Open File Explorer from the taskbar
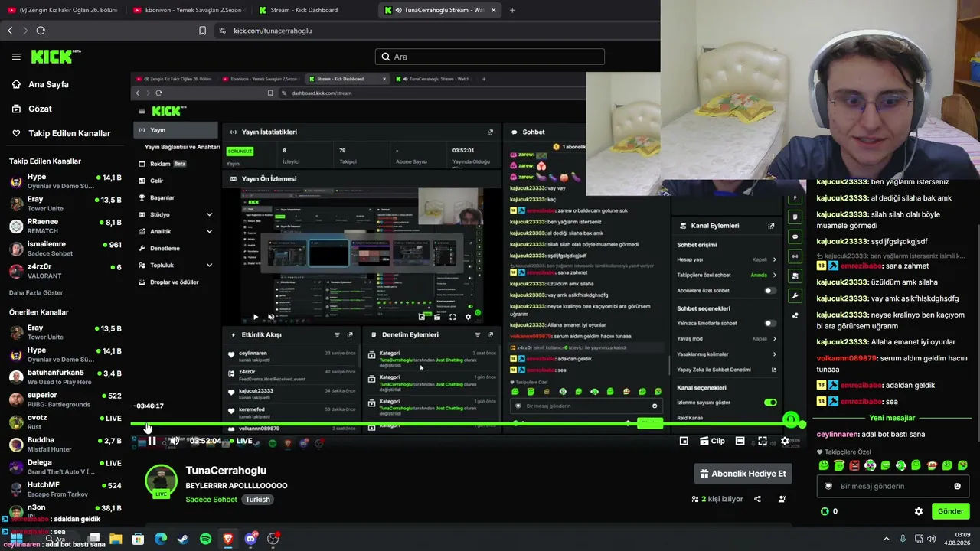 [x=116, y=539]
